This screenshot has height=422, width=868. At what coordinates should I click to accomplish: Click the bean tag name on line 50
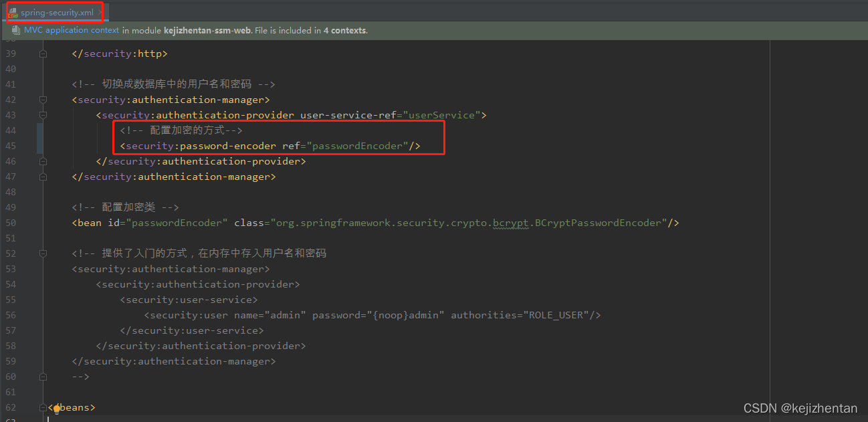90,223
